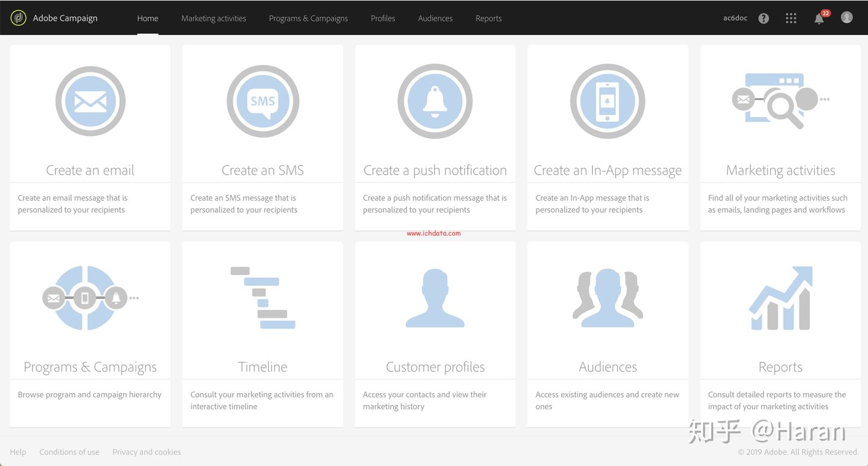This screenshot has height=466, width=868.
Task: Click the Create an email card title
Action: click(x=90, y=170)
